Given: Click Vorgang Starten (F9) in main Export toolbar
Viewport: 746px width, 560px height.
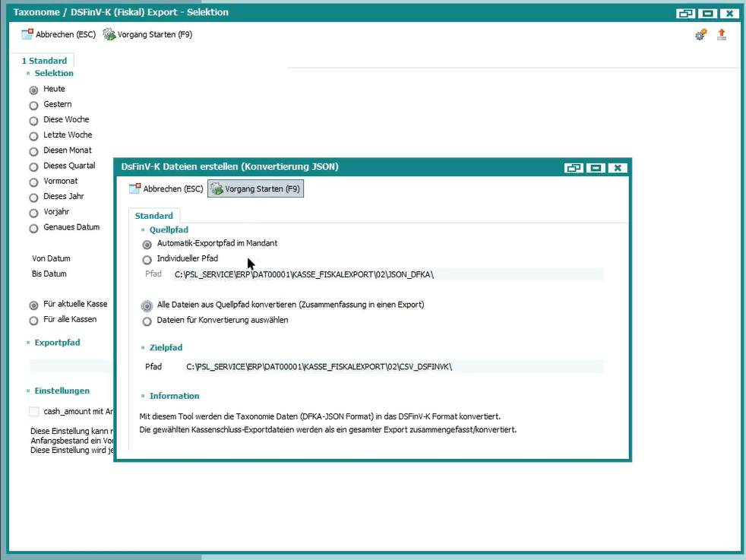Looking at the screenshot, I should click(147, 35).
